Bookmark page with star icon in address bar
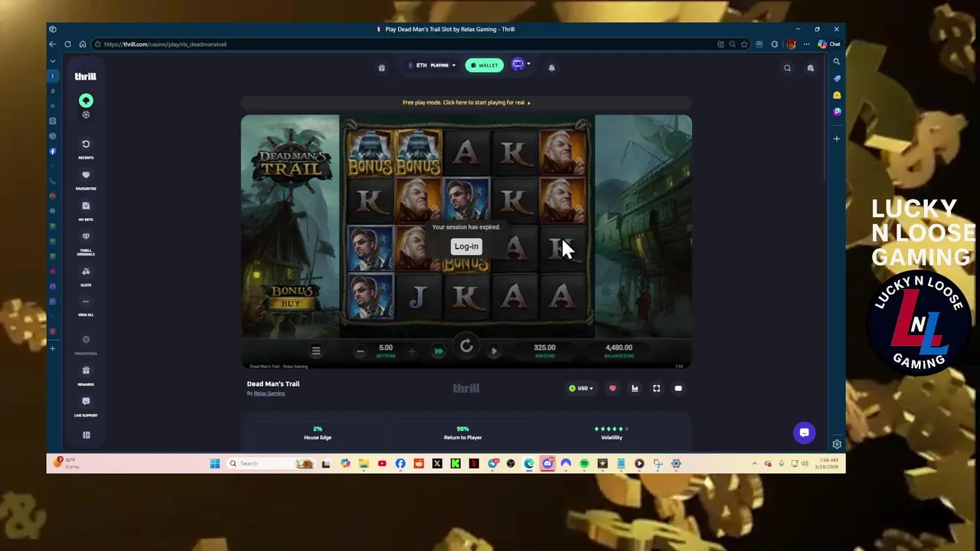Image resolution: width=980 pixels, height=551 pixels. [x=744, y=44]
